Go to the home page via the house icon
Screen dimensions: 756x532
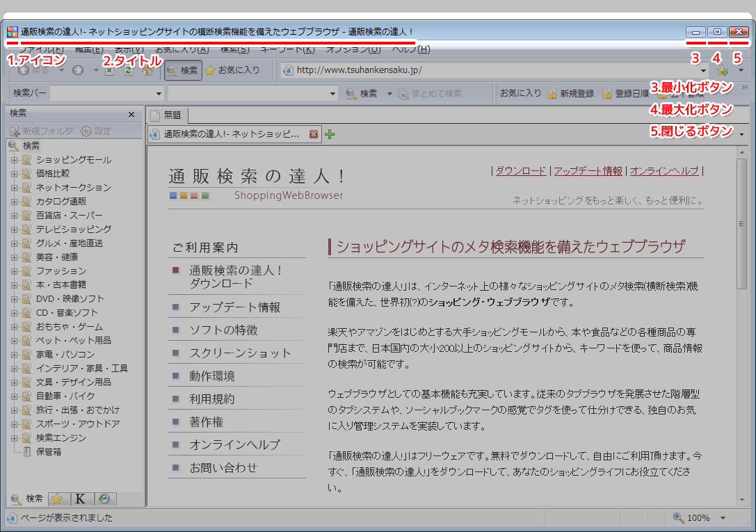click(147, 71)
